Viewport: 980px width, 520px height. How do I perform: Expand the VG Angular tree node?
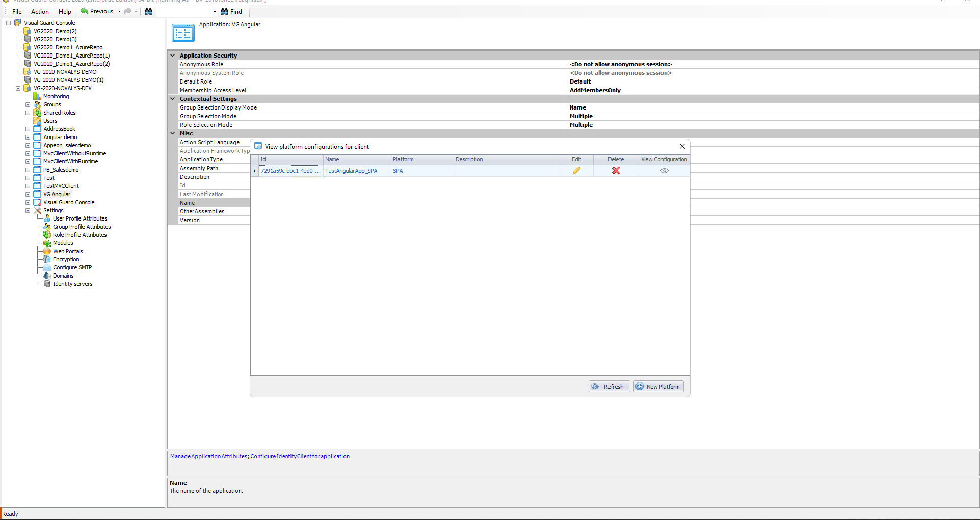click(x=29, y=194)
